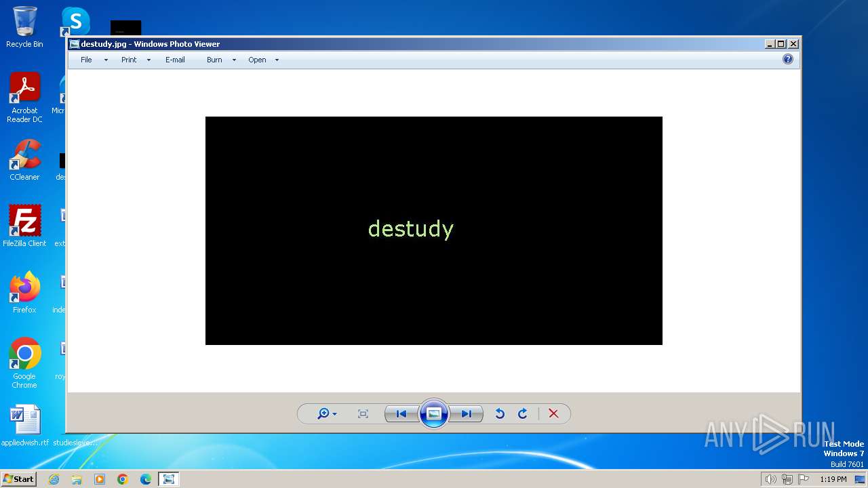Screen dimensions: 868x488
Task: Select the black thumbnail desktop file
Action: click(x=126, y=28)
